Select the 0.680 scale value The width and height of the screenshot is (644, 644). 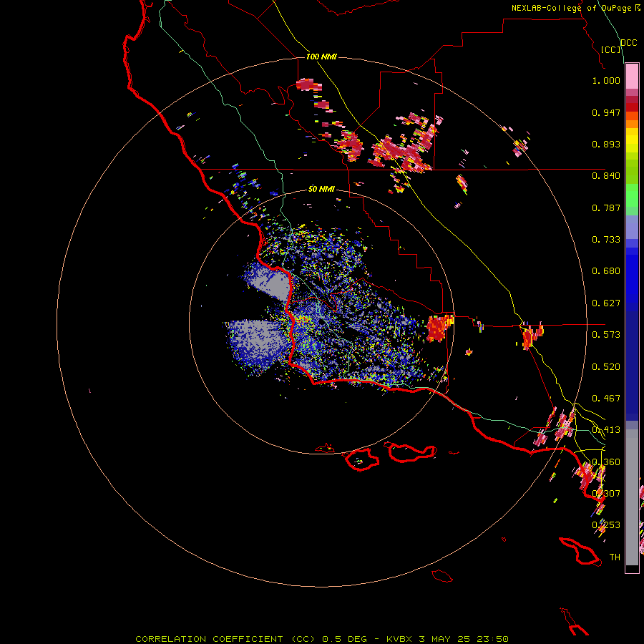606,271
